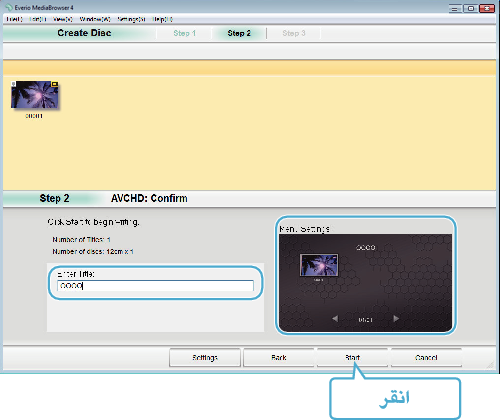This screenshot has width=500, height=420.
Task: Open the Edit menu
Action: [38, 19]
